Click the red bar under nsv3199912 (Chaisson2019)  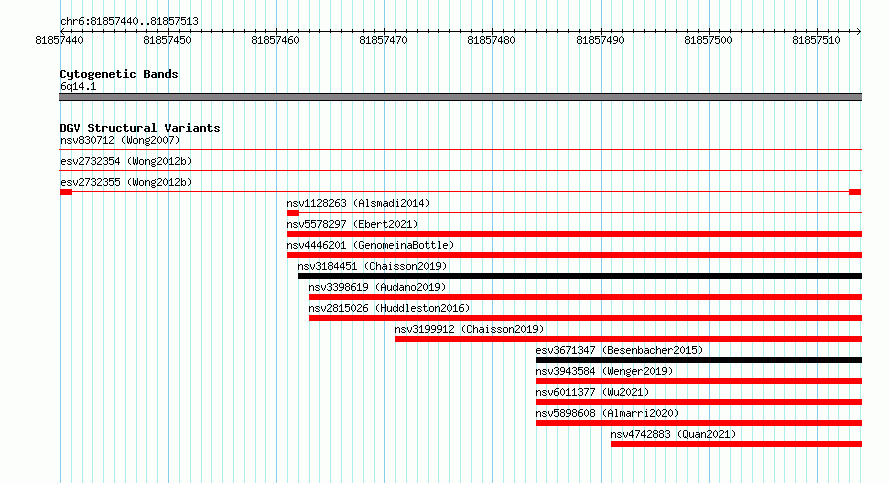pos(628,339)
